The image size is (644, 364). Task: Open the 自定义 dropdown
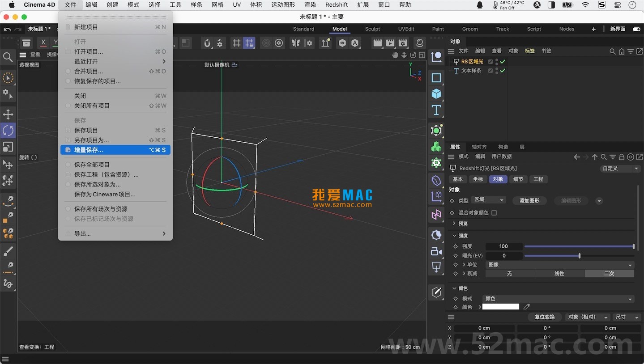pyautogui.click(x=621, y=169)
